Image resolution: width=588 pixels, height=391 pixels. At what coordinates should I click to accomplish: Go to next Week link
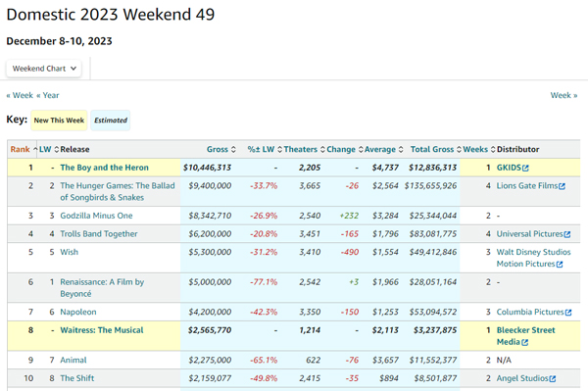tap(563, 95)
